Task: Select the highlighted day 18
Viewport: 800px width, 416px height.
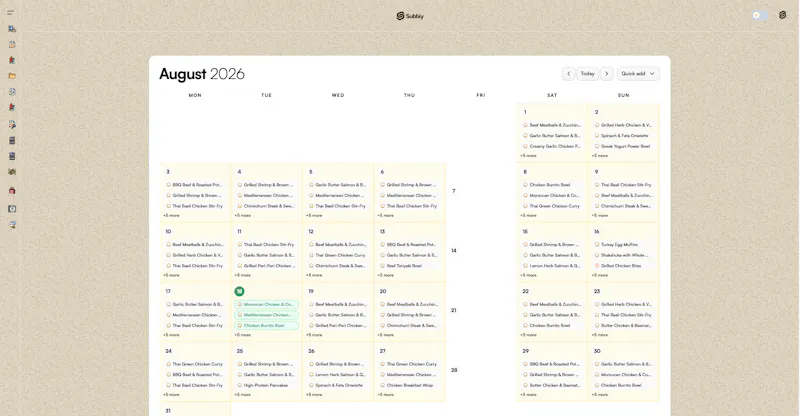Action: tap(239, 291)
